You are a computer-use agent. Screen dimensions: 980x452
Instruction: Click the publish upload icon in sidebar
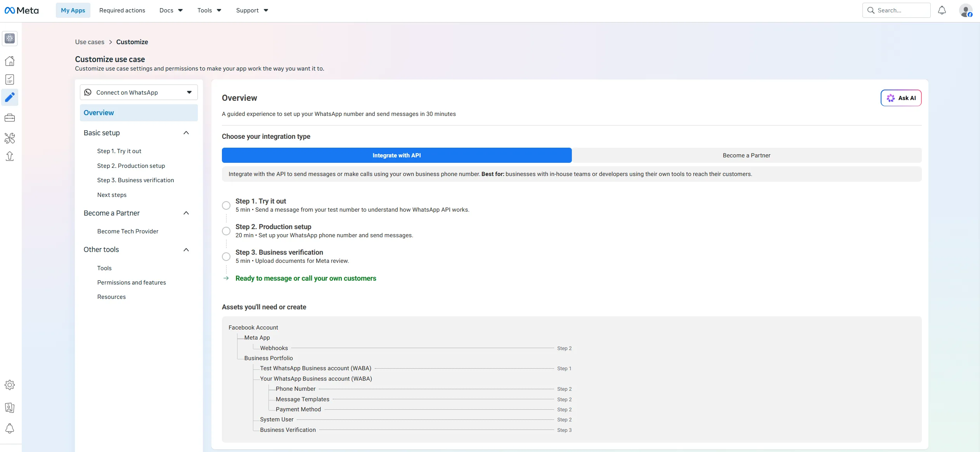10,156
